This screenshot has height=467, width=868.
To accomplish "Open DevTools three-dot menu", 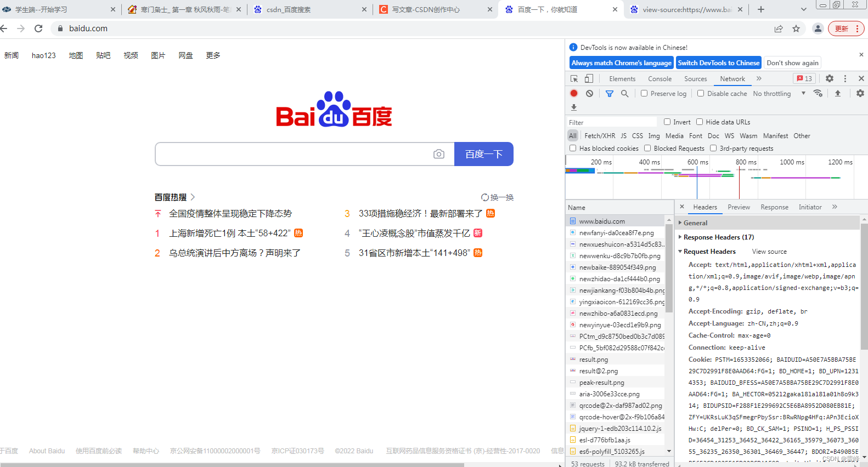I will 845,78.
